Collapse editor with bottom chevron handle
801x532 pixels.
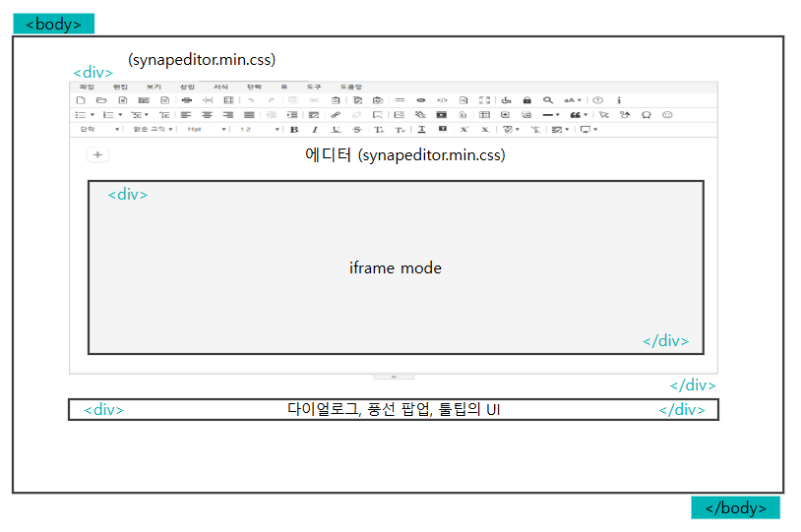click(x=394, y=376)
